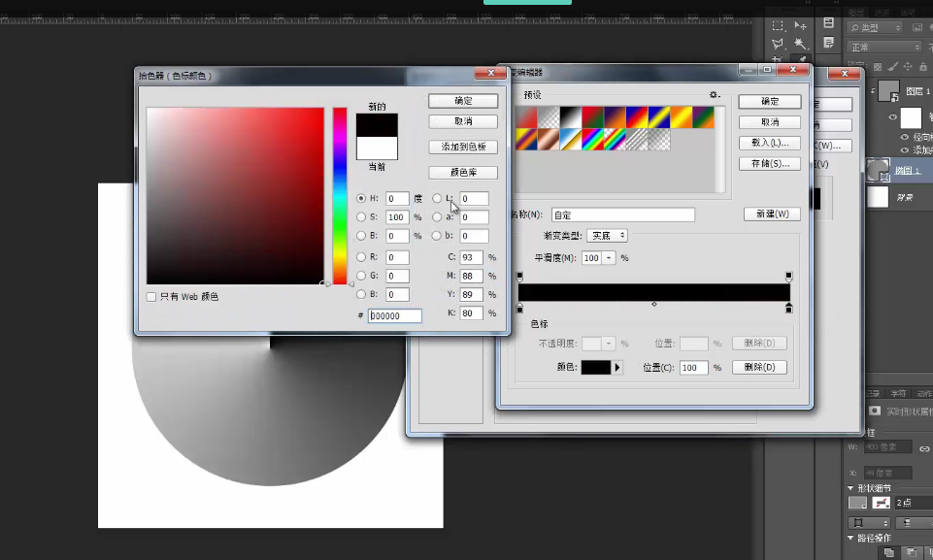The height and width of the screenshot is (560, 933).
Task: Click the lock all padlock icon
Action: click(x=923, y=67)
